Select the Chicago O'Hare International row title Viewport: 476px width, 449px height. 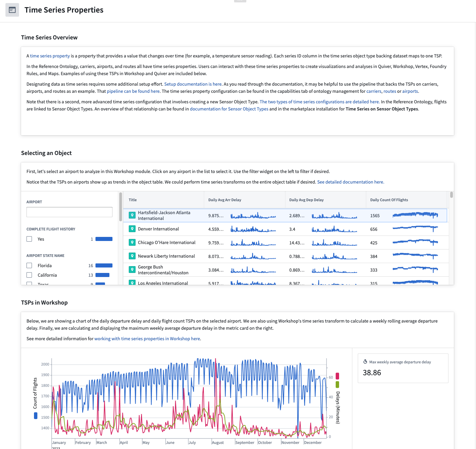pos(166,242)
